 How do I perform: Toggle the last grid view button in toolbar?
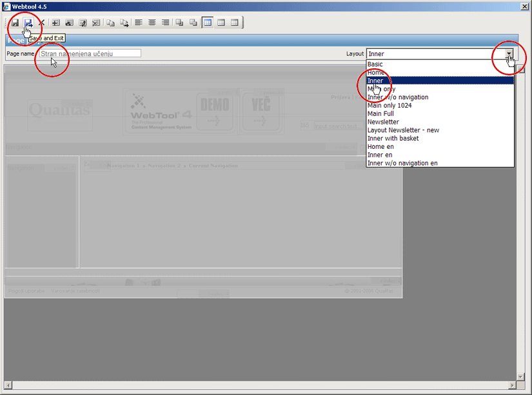pyautogui.click(x=235, y=23)
